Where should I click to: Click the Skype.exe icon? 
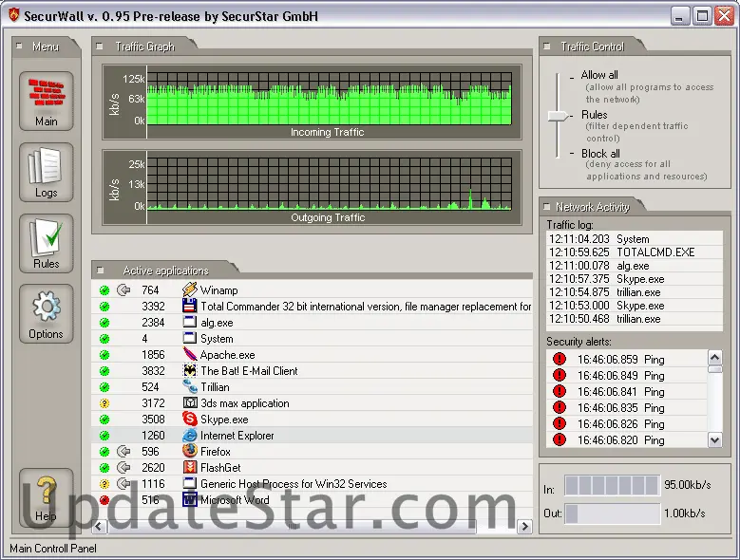tap(190, 419)
